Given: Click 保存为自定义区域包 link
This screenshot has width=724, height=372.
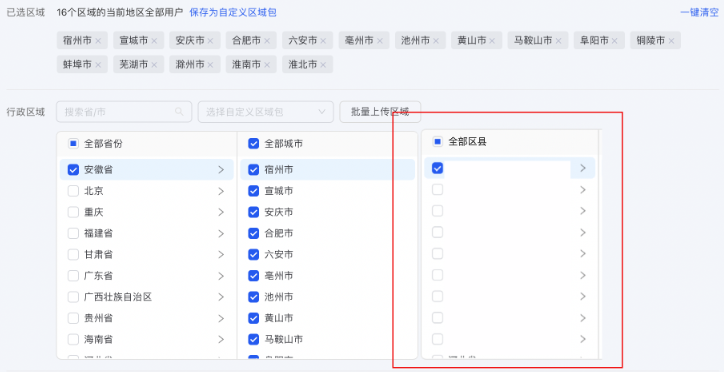Looking at the screenshot, I should click(233, 12).
